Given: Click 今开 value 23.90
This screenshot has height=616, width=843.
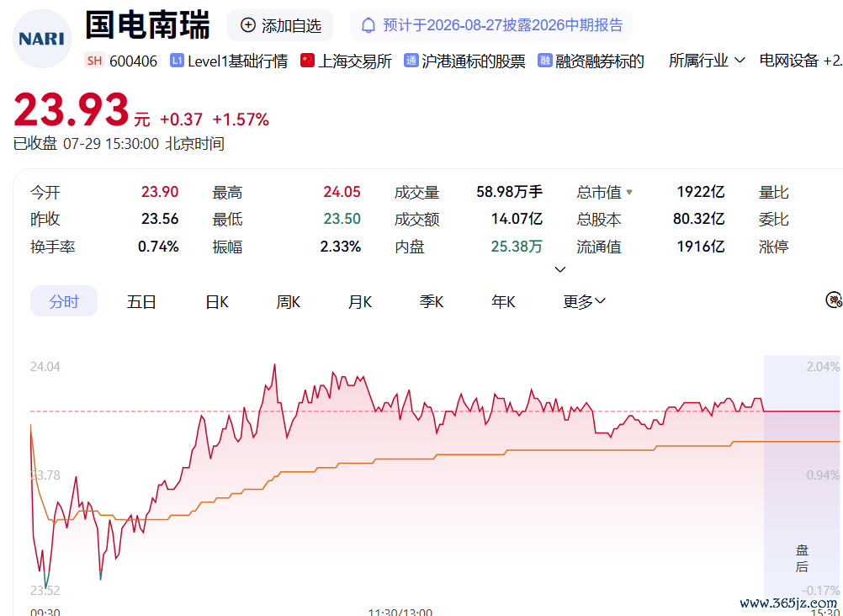Looking at the screenshot, I should coord(160,192).
